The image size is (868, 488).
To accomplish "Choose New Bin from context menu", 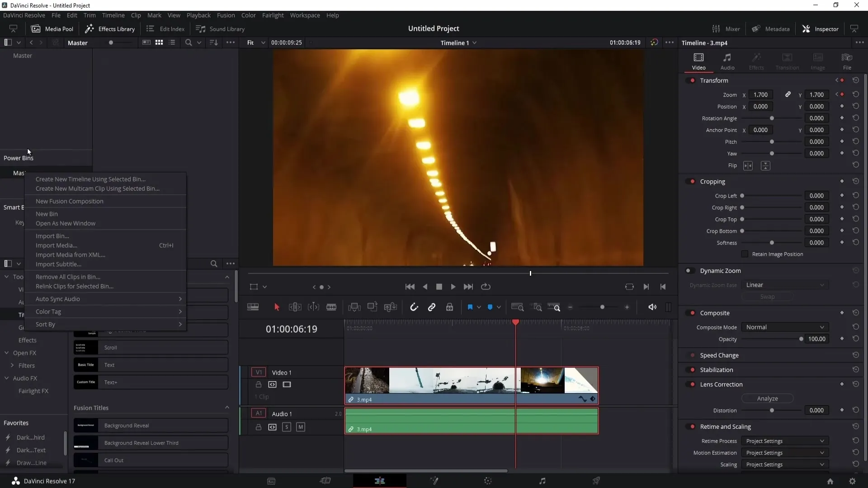I will [x=105, y=214].
